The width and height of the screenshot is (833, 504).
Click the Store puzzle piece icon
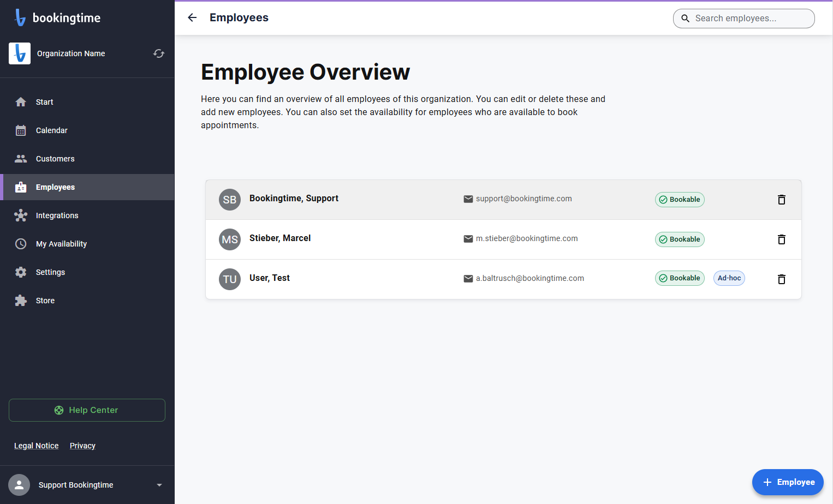tap(21, 301)
